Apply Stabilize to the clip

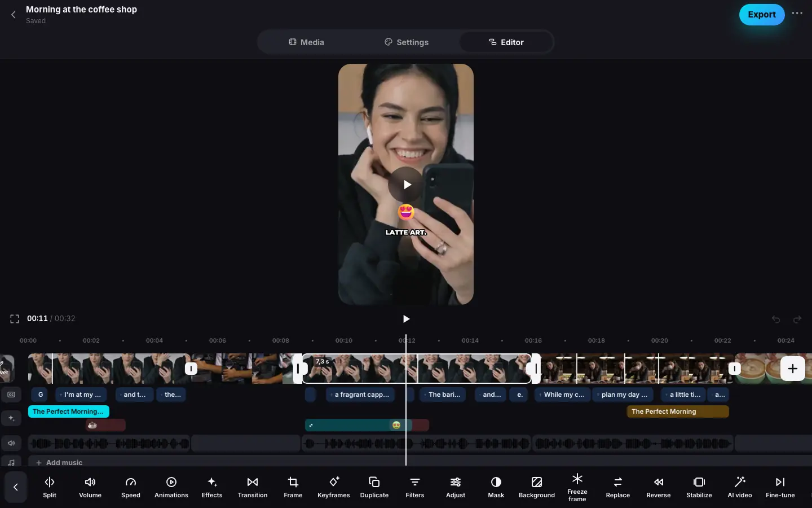click(699, 487)
